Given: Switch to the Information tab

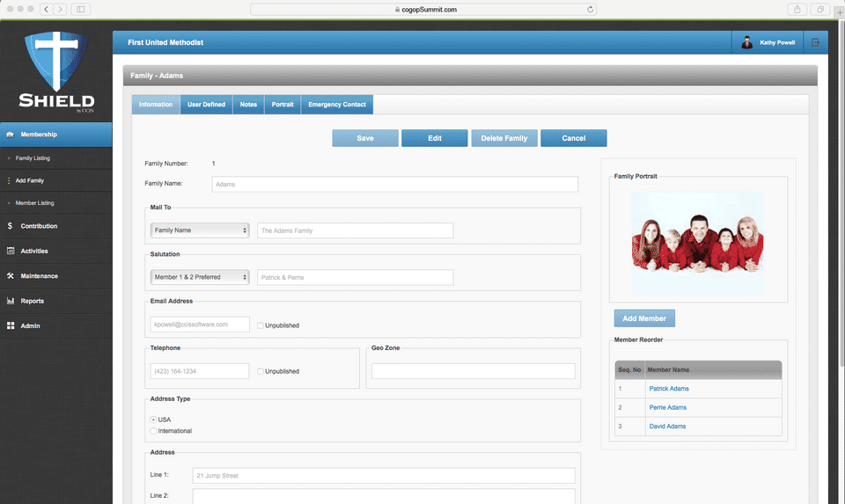Looking at the screenshot, I should tap(156, 105).
